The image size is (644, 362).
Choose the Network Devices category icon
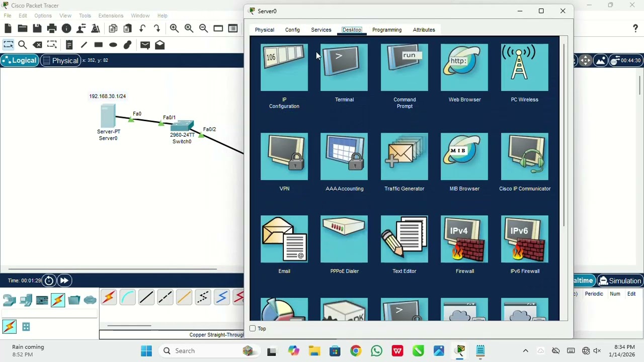pos(10,300)
